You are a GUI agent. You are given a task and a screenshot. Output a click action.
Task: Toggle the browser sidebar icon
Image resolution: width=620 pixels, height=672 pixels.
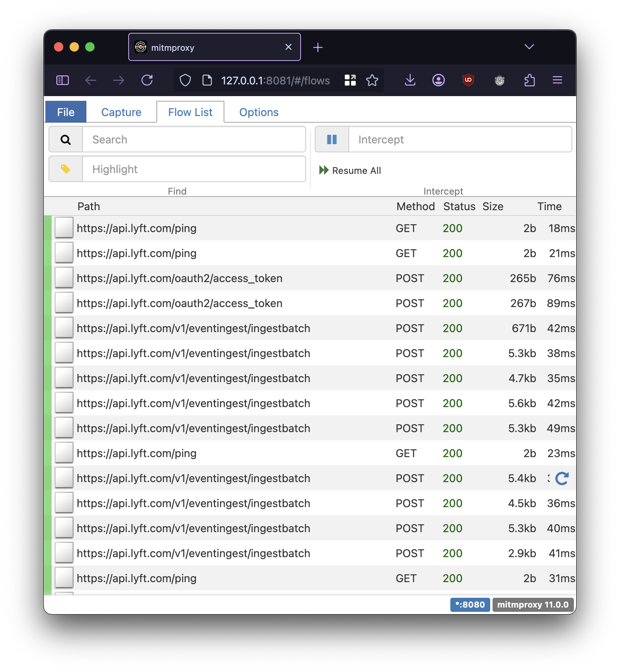pyautogui.click(x=63, y=80)
